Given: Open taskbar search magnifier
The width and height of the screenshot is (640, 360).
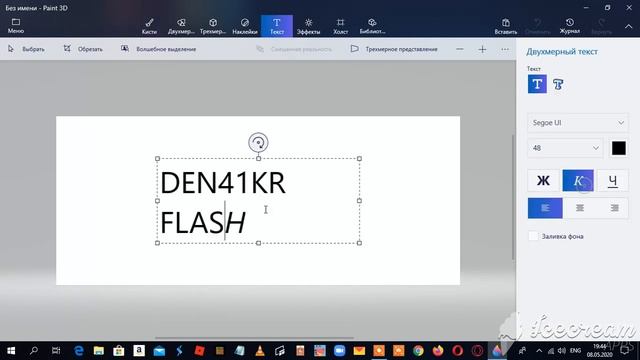Looking at the screenshot, I should (34, 351).
